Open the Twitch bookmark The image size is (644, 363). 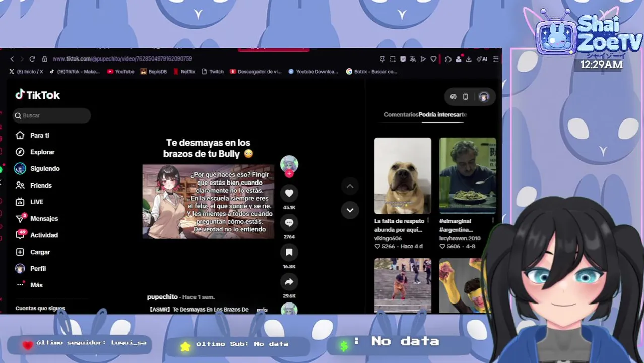click(213, 72)
